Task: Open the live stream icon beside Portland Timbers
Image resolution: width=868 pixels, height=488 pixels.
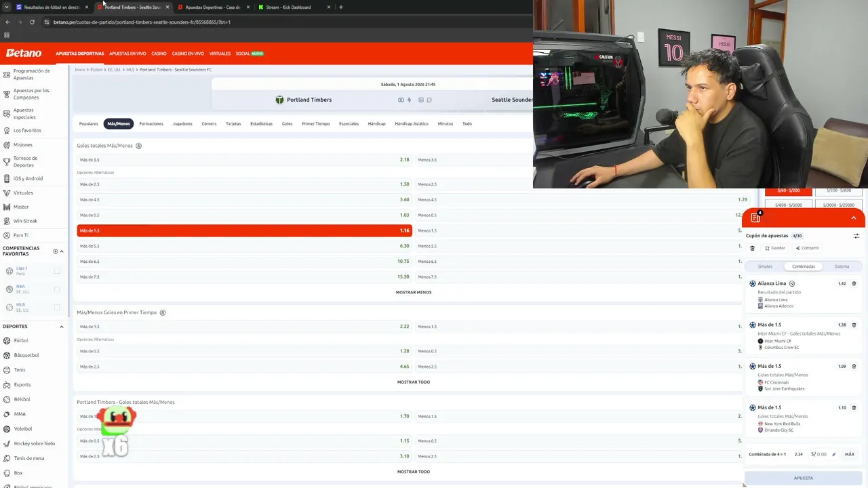Action: [x=401, y=100]
